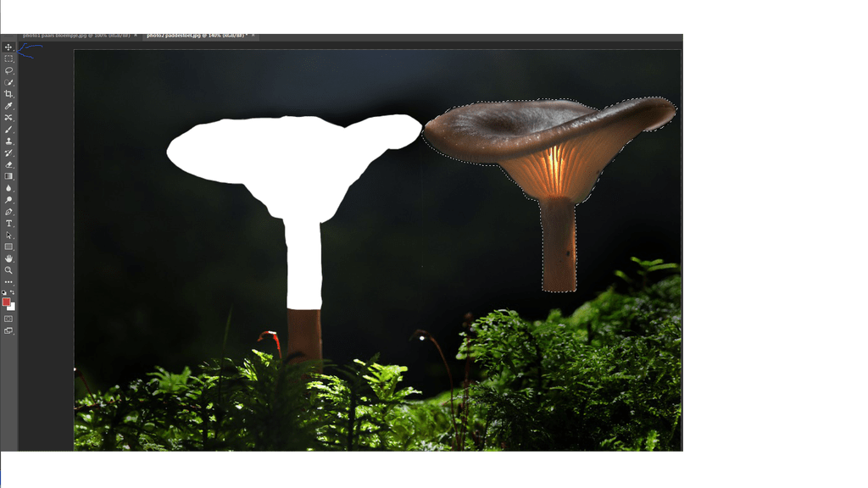The height and width of the screenshot is (488, 868).
Task: Close the photo2 paddestoel.jpg tab
Action: (254, 36)
